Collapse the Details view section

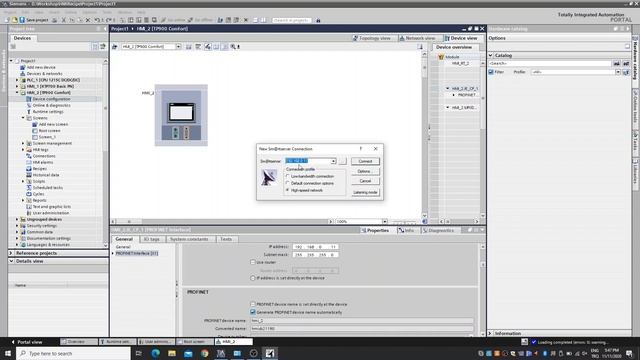pos(11,261)
